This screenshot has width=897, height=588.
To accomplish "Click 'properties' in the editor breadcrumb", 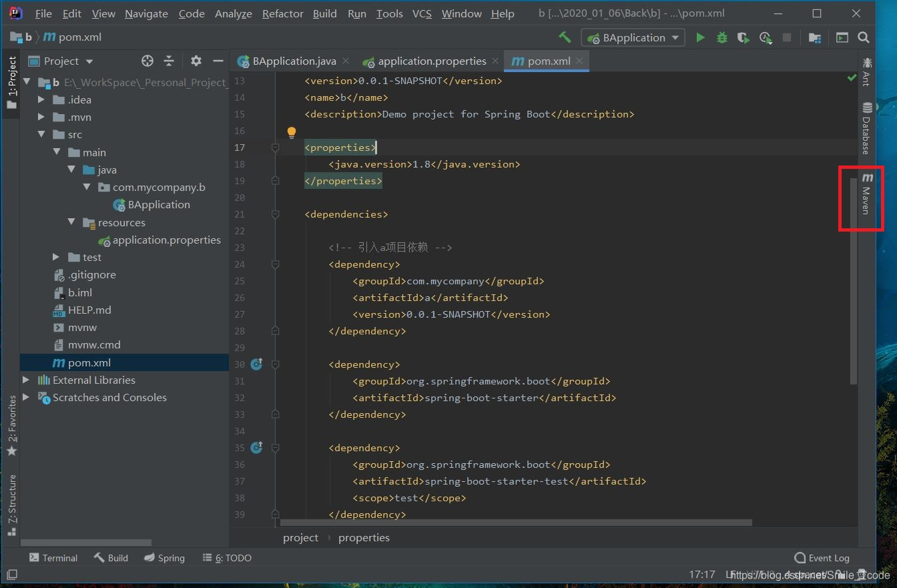I will click(364, 537).
